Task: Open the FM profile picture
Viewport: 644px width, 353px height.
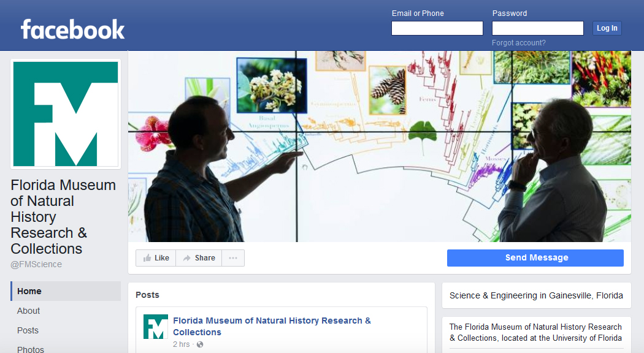Action: pos(66,114)
